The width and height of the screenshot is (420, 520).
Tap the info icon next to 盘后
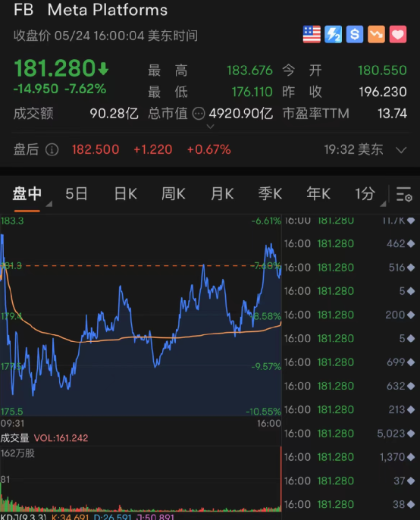coord(52,149)
